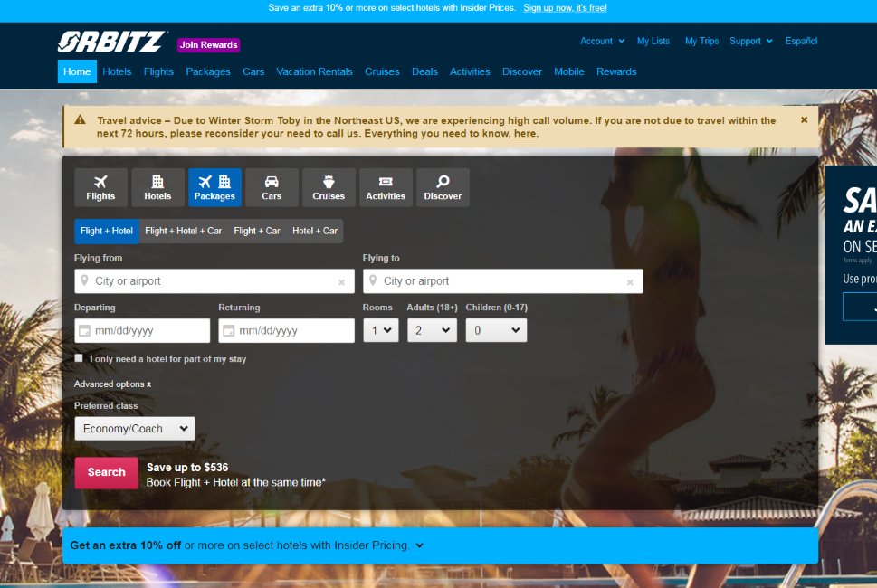Select the Hotels search tab icon

[157, 182]
